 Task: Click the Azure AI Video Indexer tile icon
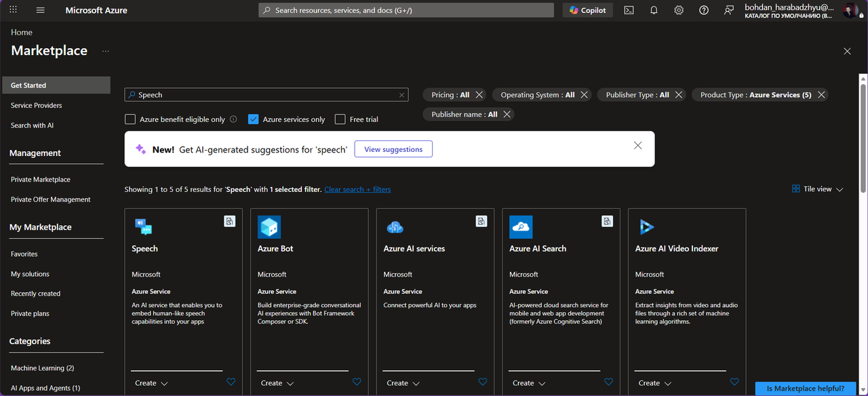646,227
